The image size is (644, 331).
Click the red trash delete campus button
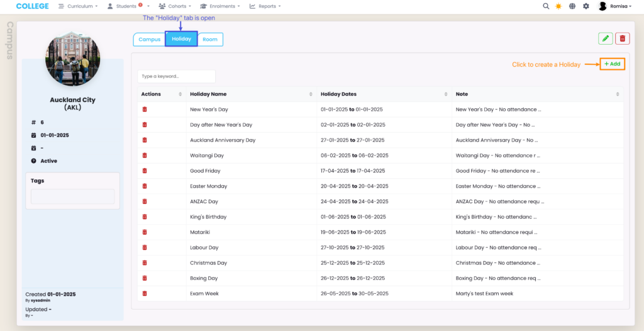(x=622, y=39)
